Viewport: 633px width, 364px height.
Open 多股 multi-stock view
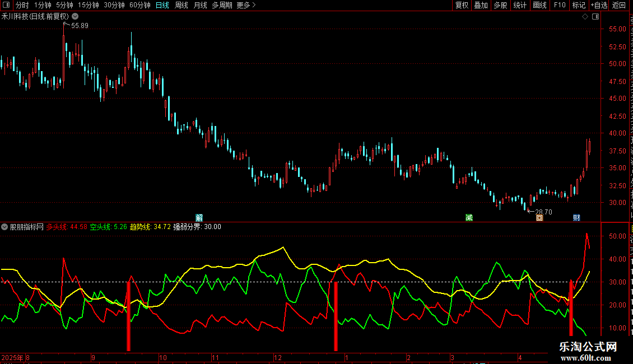[501, 5]
